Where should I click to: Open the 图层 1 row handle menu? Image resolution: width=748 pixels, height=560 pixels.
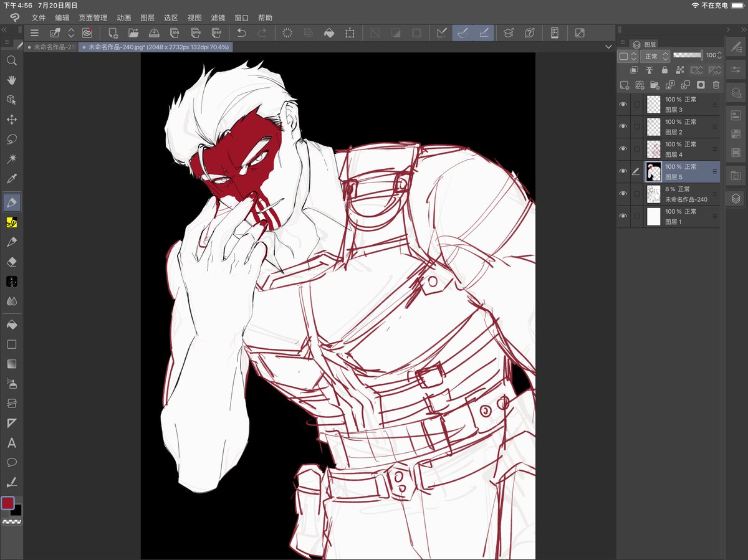point(714,217)
